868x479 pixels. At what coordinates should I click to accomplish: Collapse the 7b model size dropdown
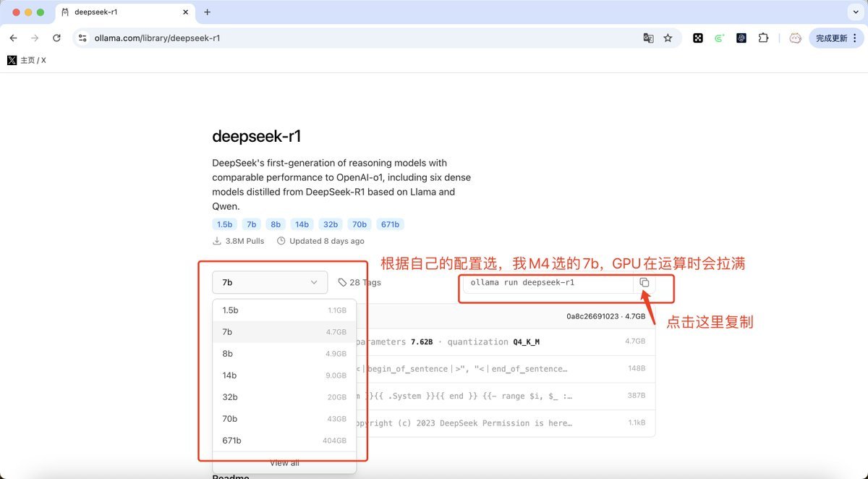pos(270,282)
